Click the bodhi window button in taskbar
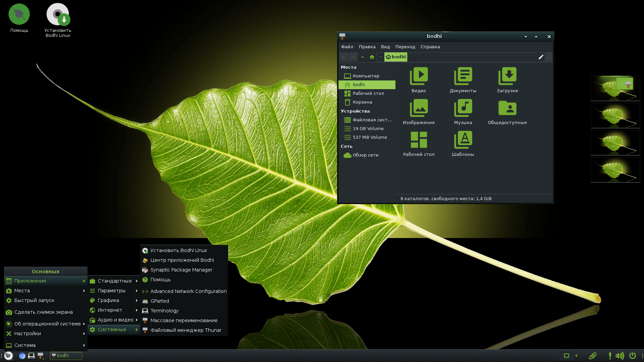 tap(66, 356)
